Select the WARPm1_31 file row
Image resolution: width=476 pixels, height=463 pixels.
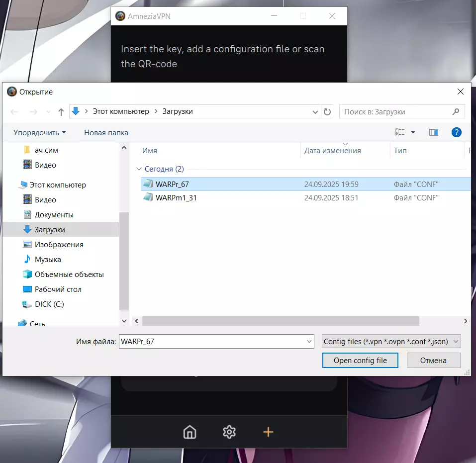click(305, 197)
